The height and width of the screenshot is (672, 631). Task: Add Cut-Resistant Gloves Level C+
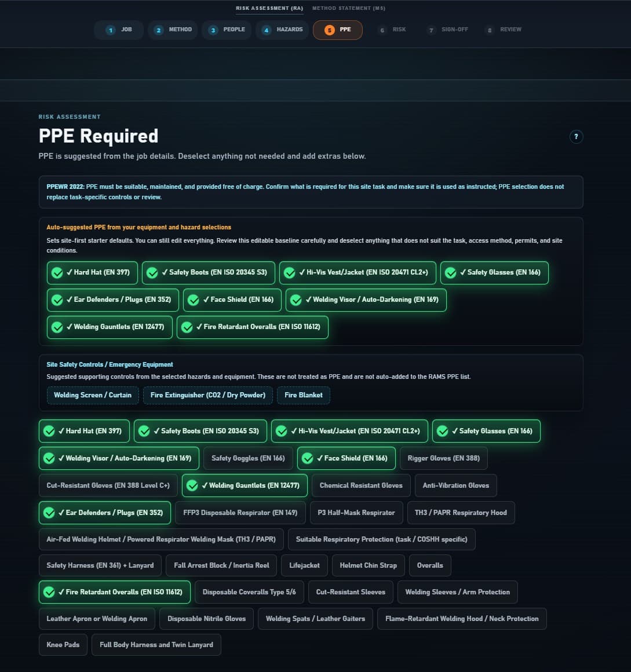pos(108,485)
